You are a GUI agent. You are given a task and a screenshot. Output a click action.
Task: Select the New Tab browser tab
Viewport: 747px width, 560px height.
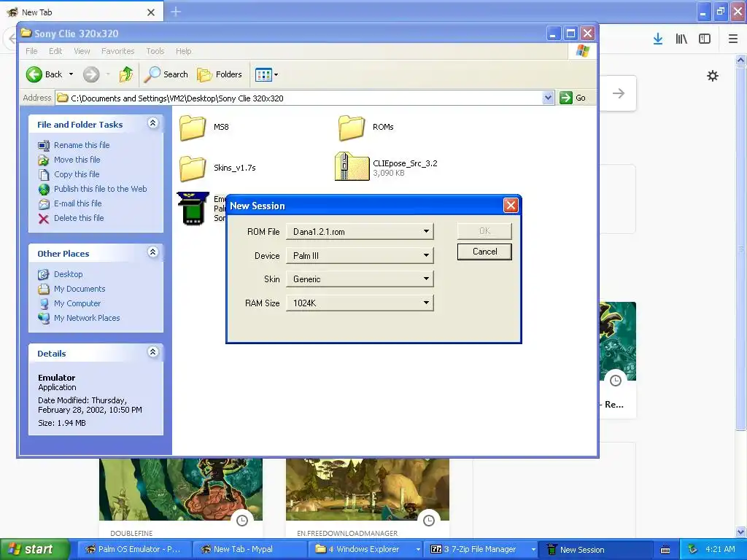82,12
